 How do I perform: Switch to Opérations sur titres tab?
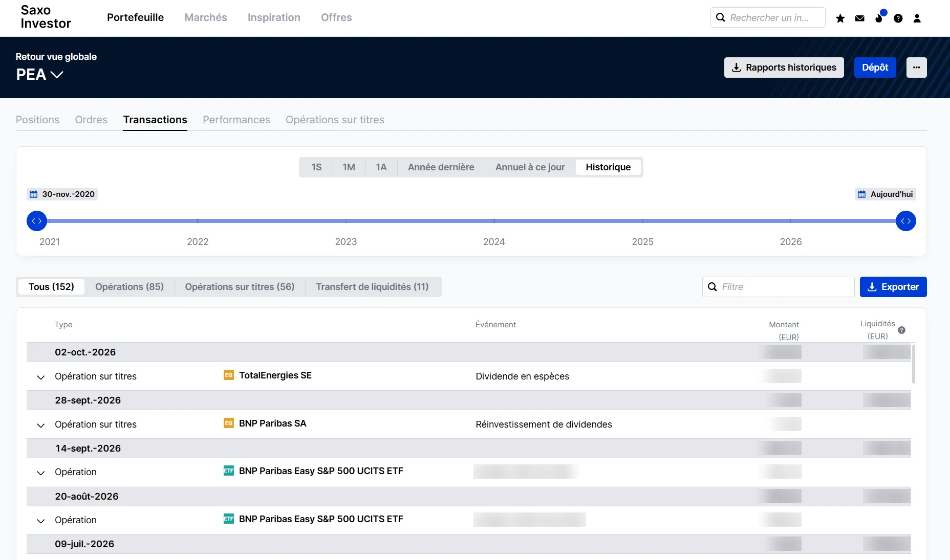tap(335, 120)
